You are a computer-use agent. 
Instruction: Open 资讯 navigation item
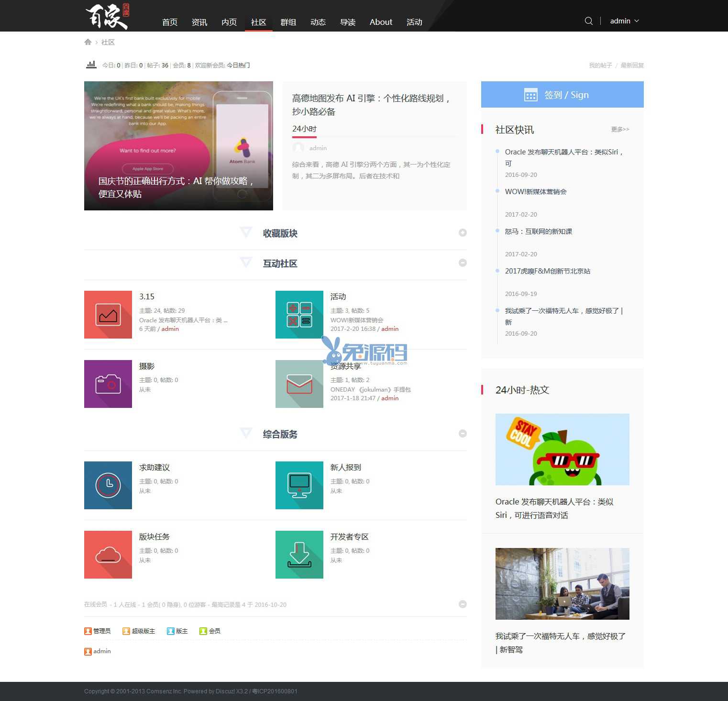coord(199,22)
